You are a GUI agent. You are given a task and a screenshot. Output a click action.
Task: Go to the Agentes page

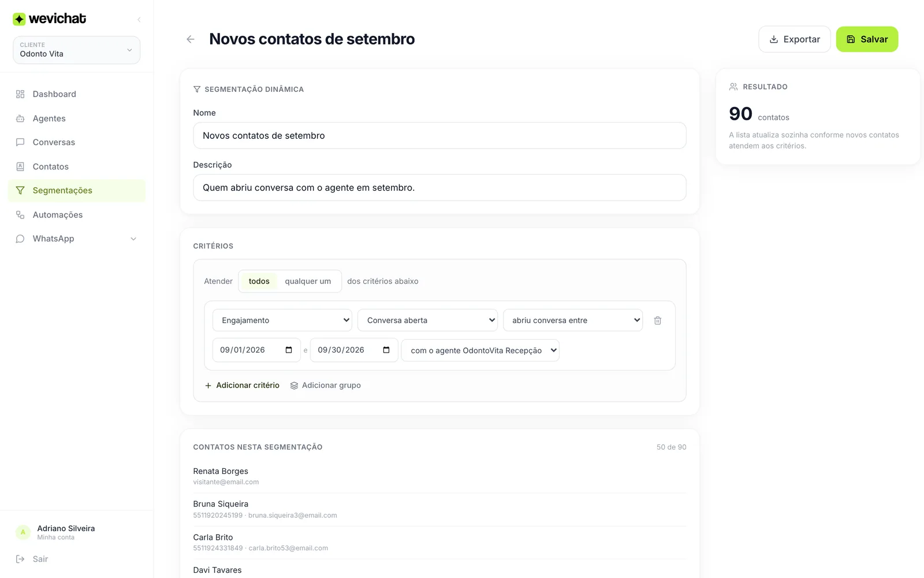pyautogui.click(x=77, y=118)
